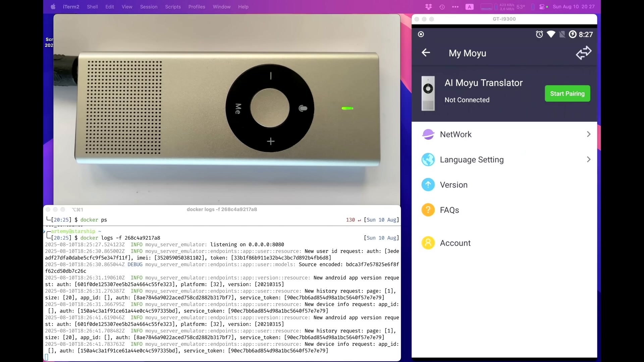This screenshot has height=362, width=644.
Task: Tap the circular target icon in phone status bar
Action: click(421, 34)
